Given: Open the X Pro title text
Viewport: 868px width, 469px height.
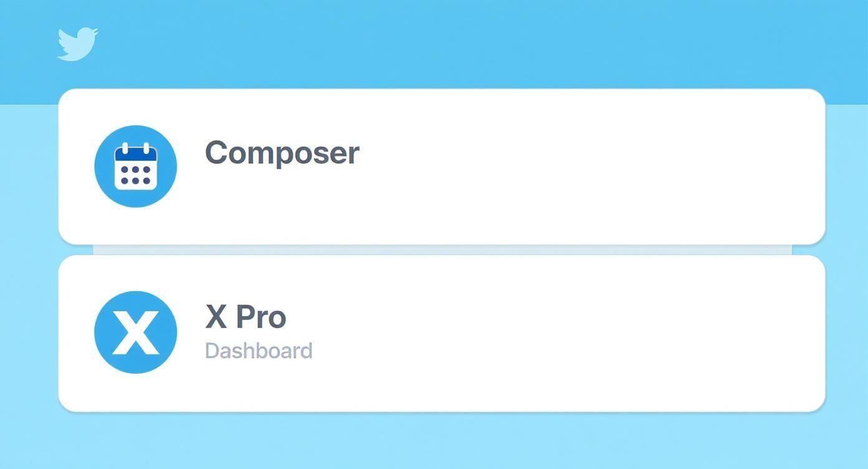Looking at the screenshot, I should [246, 317].
